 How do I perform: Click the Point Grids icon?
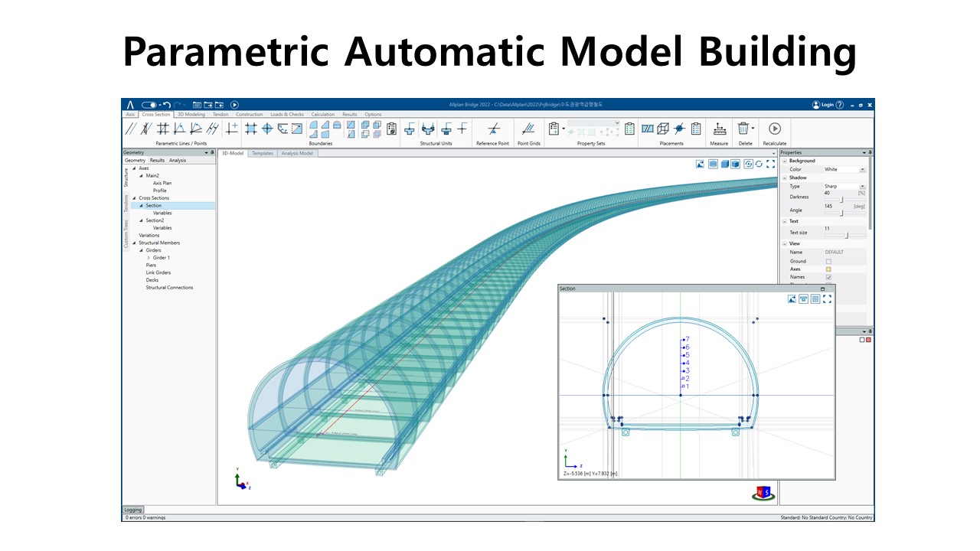click(528, 129)
